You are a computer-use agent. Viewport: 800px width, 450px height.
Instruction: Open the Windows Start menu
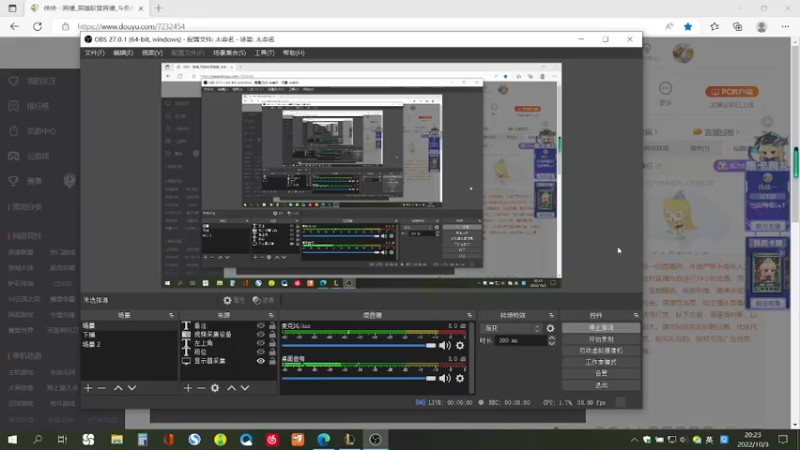[x=12, y=440]
